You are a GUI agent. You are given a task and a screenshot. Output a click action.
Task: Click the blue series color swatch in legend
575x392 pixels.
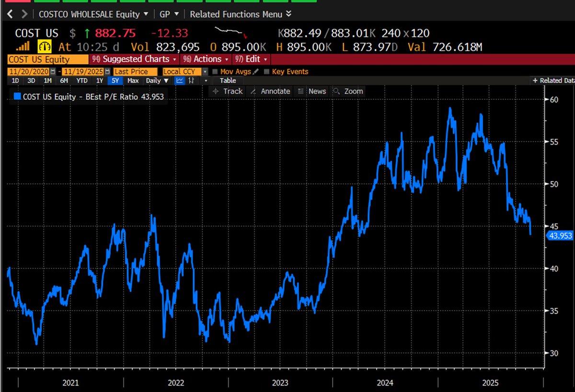tap(17, 96)
